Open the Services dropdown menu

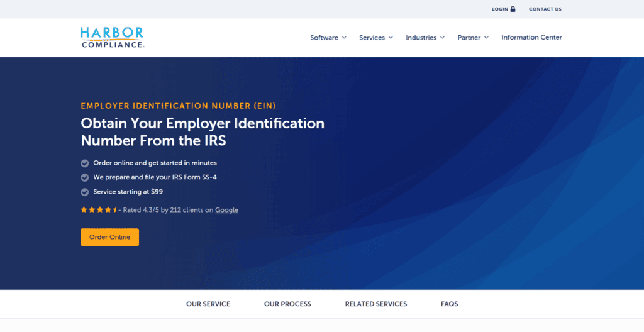376,37
